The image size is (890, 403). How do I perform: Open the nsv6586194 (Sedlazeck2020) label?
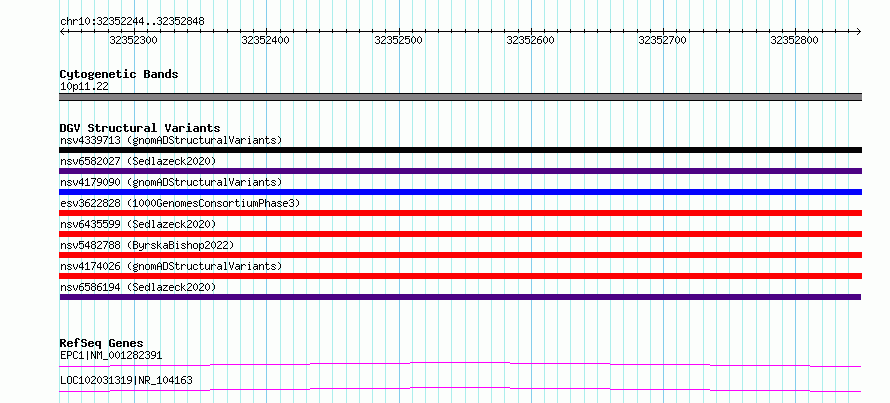(138, 287)
